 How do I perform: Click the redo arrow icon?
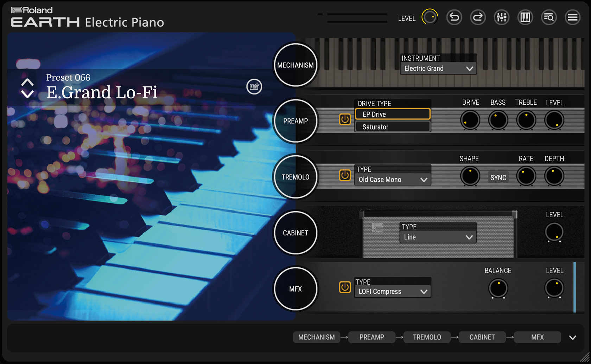[478, 17]
